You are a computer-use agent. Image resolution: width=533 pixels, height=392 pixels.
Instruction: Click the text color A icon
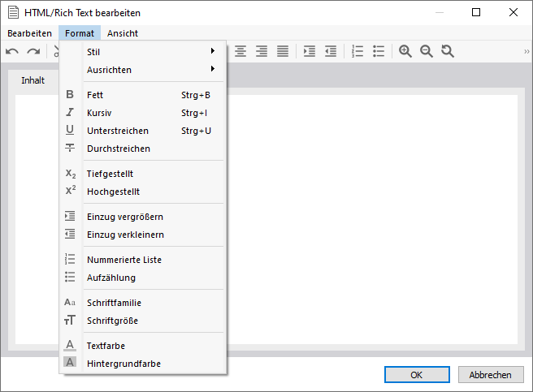[x=70, y=345]
